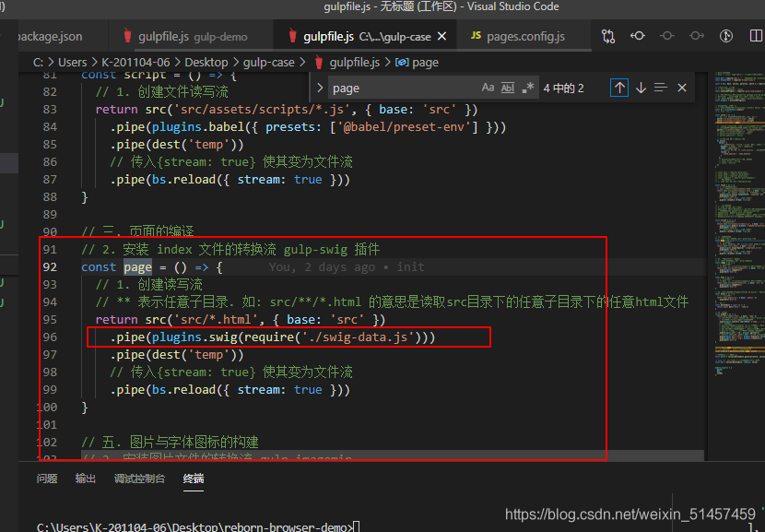Open the 调试控制台 (Debug Console) tab
This screenshot has height=532, width=765.
[x=139, y=479]
